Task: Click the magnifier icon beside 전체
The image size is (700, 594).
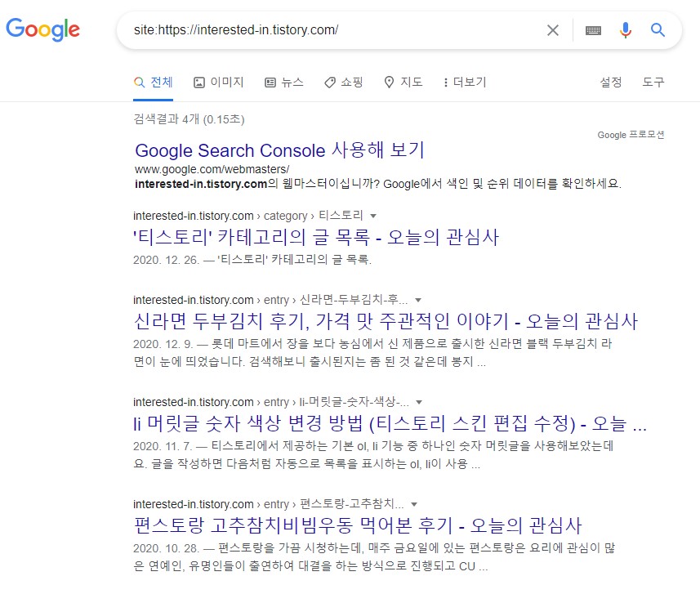Action: [x=140, y=83]
